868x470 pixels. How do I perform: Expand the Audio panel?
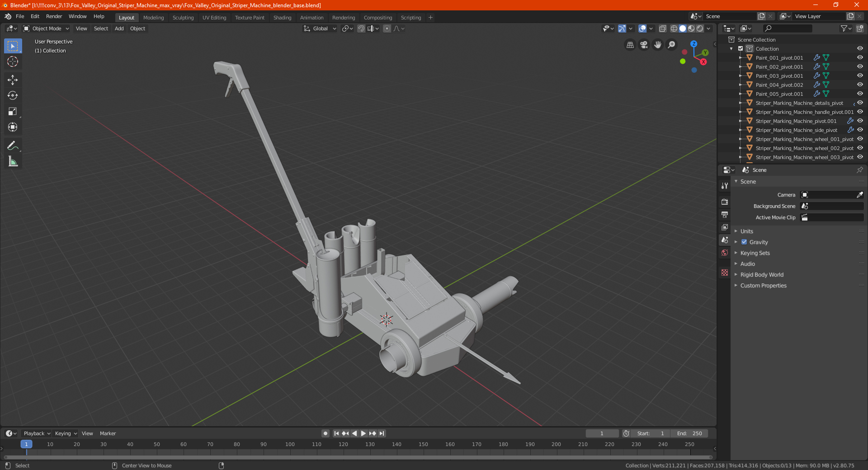[747, 263]
